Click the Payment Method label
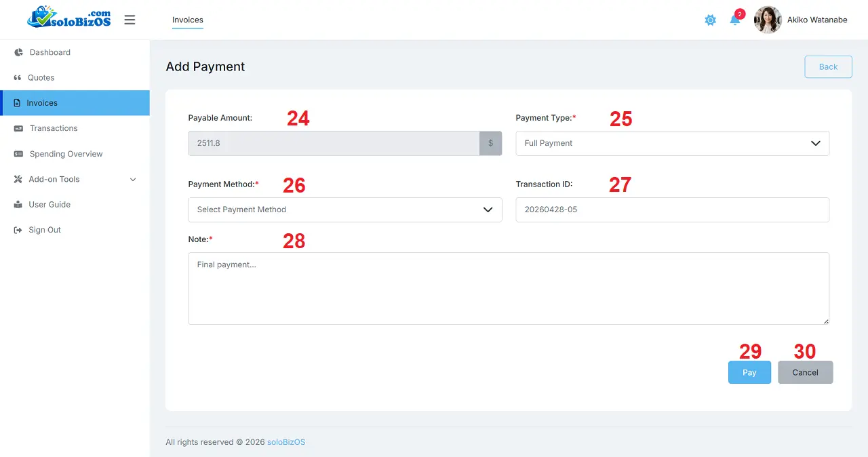 point(223,184)
